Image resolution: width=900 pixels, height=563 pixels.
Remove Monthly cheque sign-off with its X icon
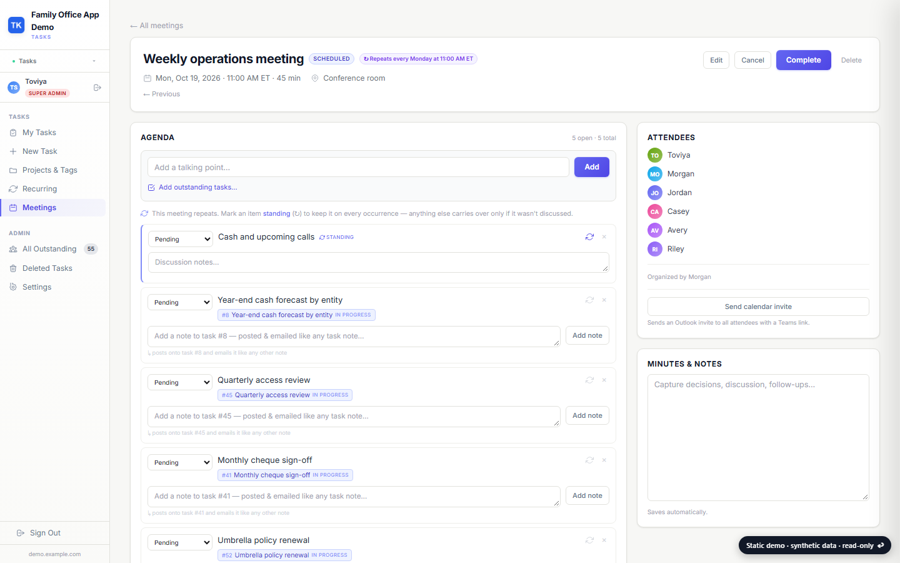604,460
